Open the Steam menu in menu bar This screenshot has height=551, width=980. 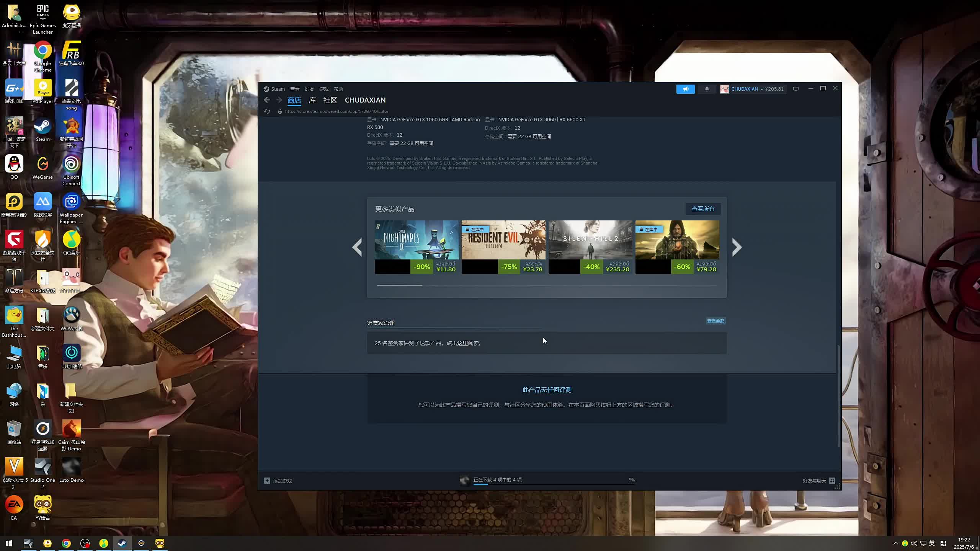pos(278,89)
